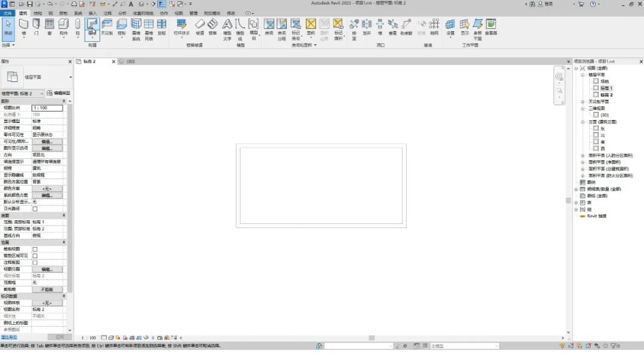The width and height of the screenshot is (644, 363).
Task: Expand the Schedules/Quantities node
Action: click(x=576, y=189)
